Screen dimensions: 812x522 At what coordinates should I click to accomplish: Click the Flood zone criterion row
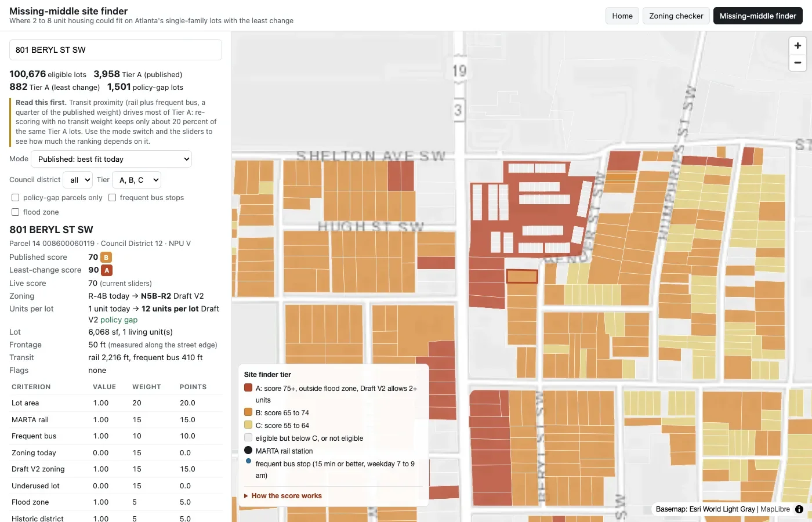click(116, 502)
